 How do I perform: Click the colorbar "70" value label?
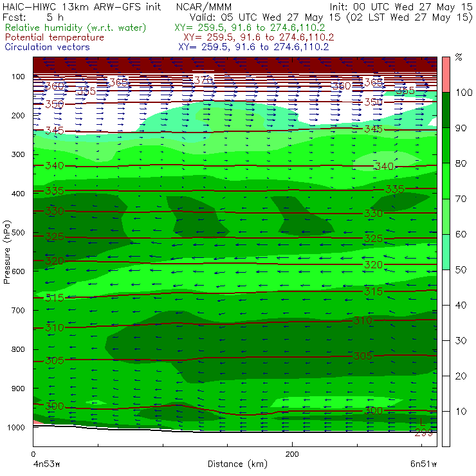click(461, 199)
